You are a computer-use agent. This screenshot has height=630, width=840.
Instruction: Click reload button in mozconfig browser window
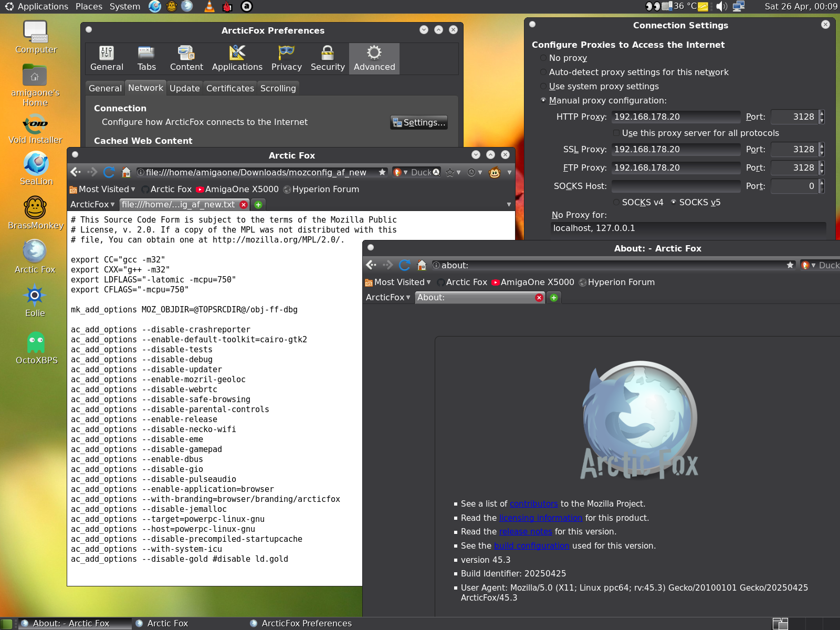click(109, 172)
